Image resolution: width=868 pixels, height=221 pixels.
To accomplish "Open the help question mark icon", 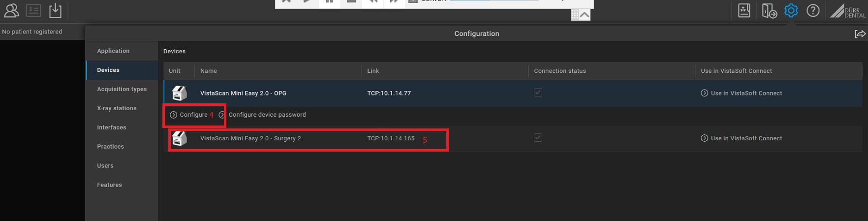I will (813, 10).
